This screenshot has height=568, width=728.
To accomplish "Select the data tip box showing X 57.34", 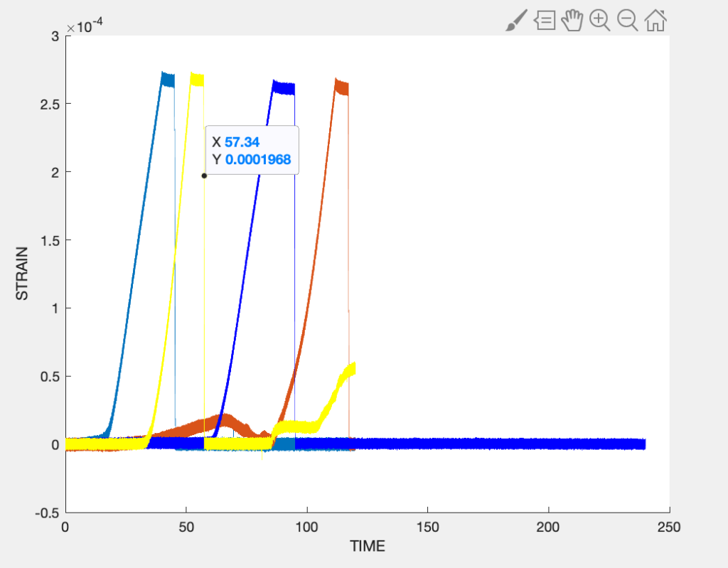I will click(252, 151).
